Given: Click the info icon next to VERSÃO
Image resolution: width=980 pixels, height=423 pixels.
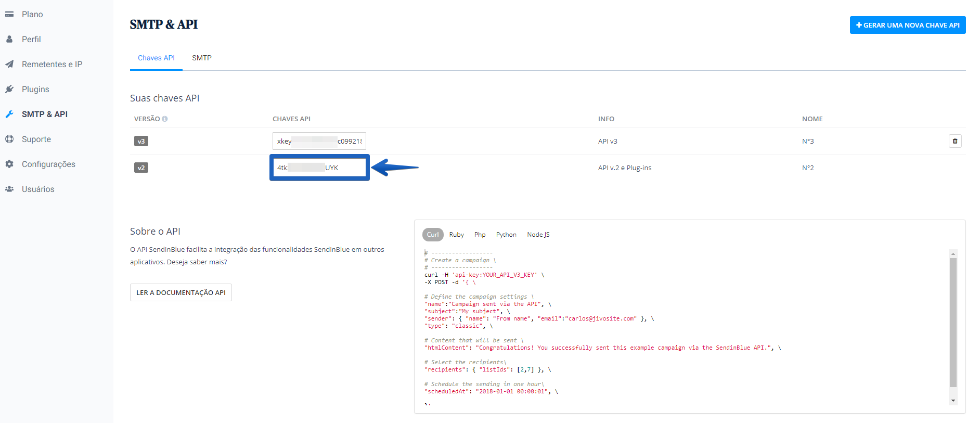Looking at the screenshot, I should pyautogui.click(x=165, y=119).
